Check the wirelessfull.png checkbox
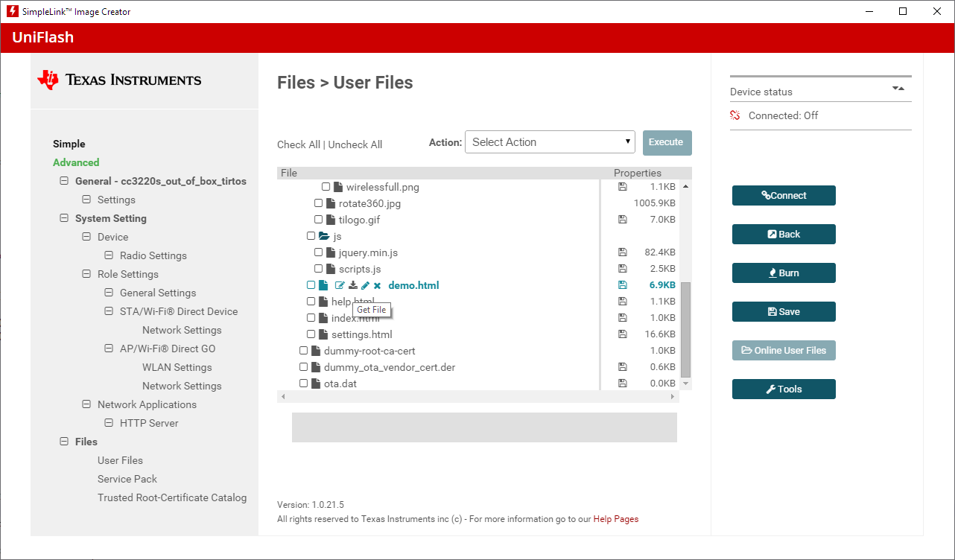The width and height of the screenshot is (955, 560). (326, 187)
